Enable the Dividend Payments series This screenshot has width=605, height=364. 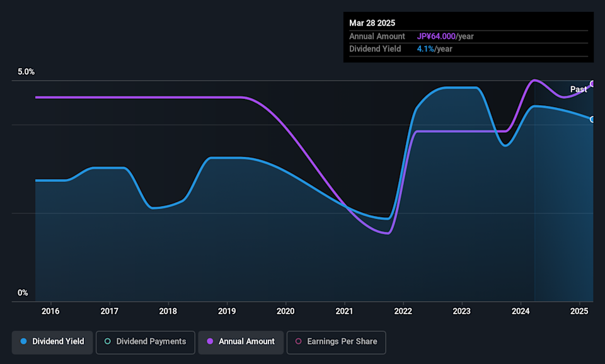146,342
